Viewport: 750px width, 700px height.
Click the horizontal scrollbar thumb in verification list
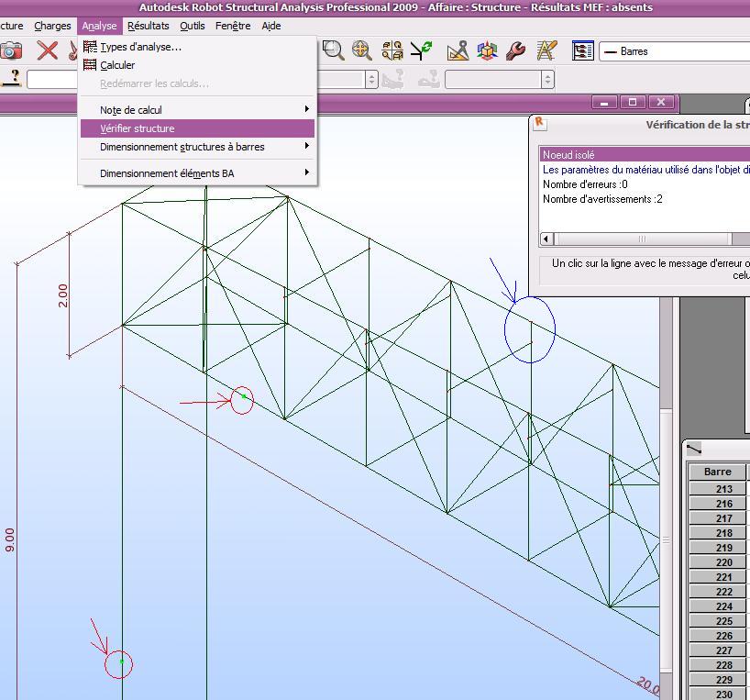click(x=643, y=239)
